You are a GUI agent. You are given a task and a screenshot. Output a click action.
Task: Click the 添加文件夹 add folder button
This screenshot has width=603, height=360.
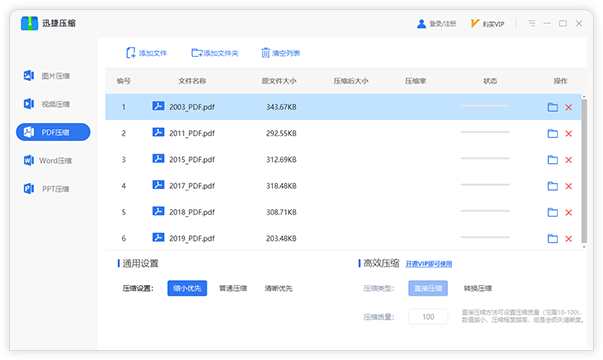pos(215,53)
